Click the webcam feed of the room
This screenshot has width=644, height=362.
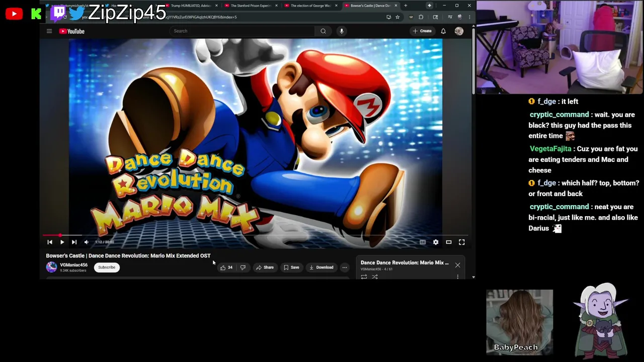pos(559,47)
